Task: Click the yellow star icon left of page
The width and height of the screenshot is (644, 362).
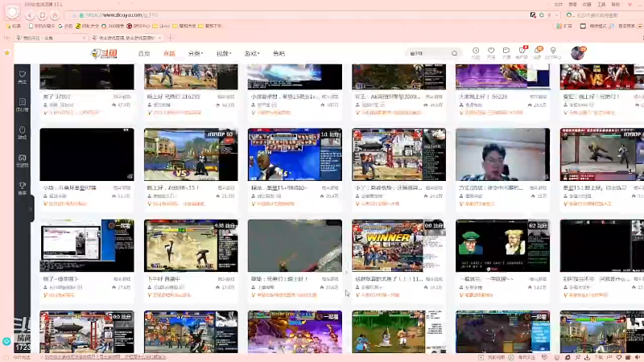Action: pyautogui.click(x=7, y=53)
